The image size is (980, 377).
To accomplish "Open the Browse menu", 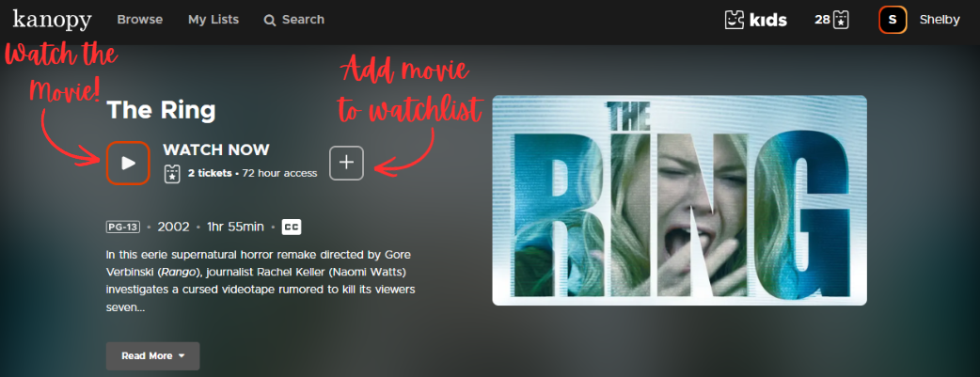I will pos(139,20).
